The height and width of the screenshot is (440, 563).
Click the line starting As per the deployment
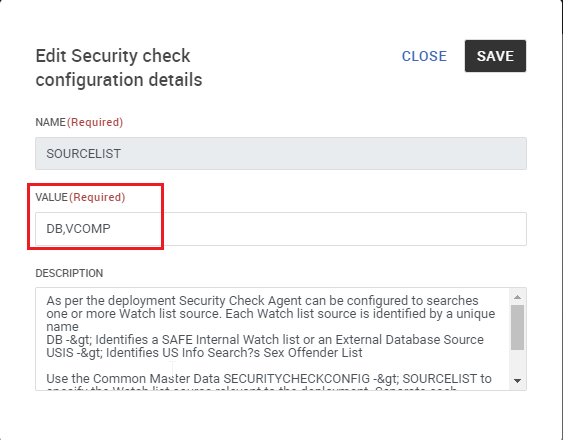[x=262, y=300]
